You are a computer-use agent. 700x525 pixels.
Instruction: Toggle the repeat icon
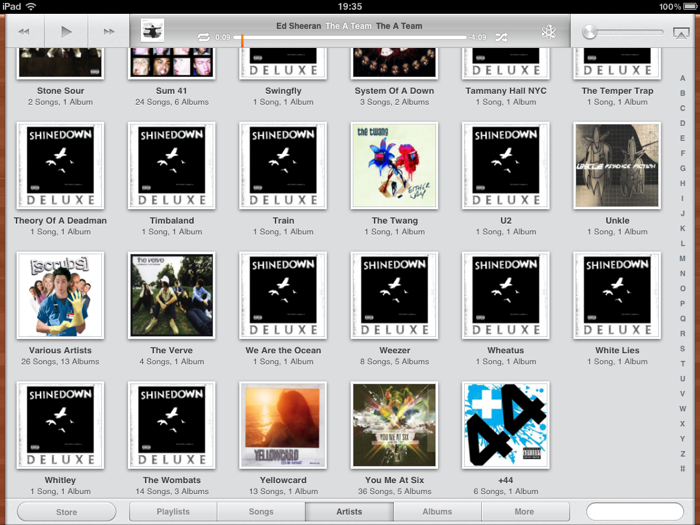coord(204,38)
